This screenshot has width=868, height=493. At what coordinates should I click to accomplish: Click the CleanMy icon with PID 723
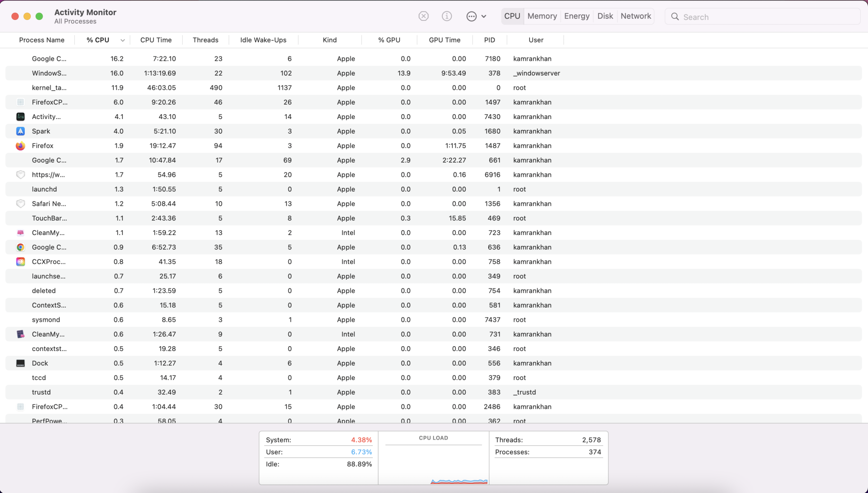pos(20,233)
